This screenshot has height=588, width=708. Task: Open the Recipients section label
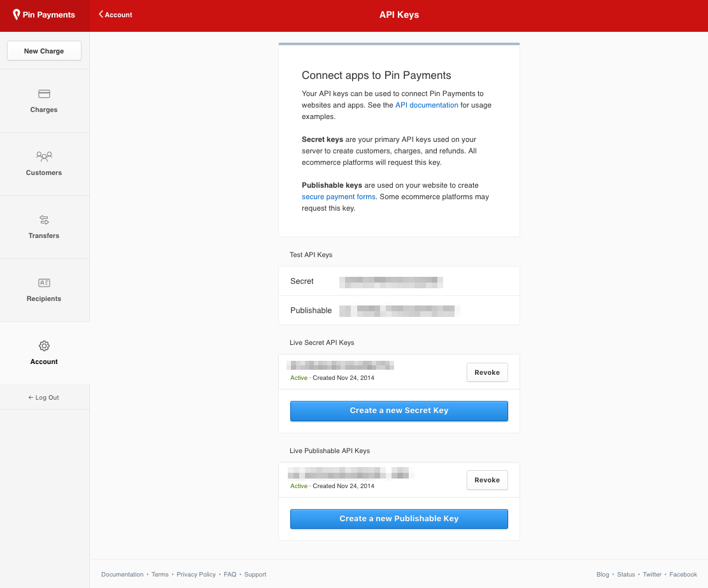44,298
